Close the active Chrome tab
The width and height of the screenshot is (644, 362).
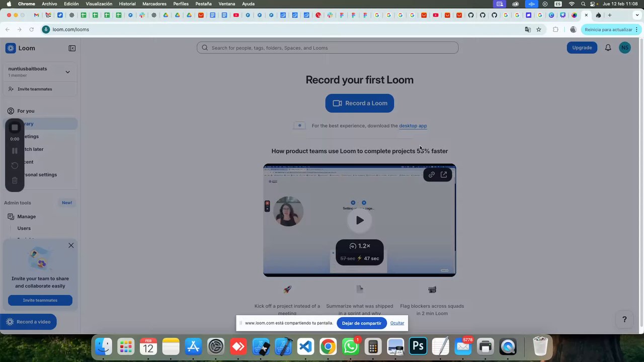pyautogui.click(x=586, y=15)
